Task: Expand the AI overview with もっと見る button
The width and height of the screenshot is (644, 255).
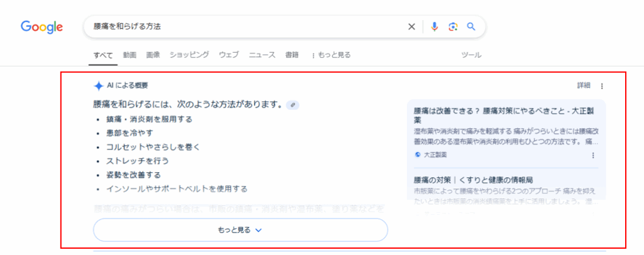Action: click(240, 230)
